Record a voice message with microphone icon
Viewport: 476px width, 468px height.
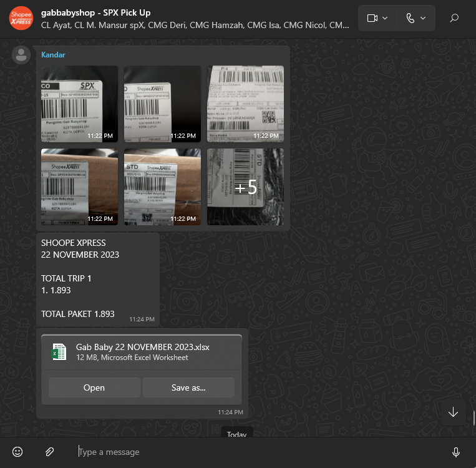(455, 452)
